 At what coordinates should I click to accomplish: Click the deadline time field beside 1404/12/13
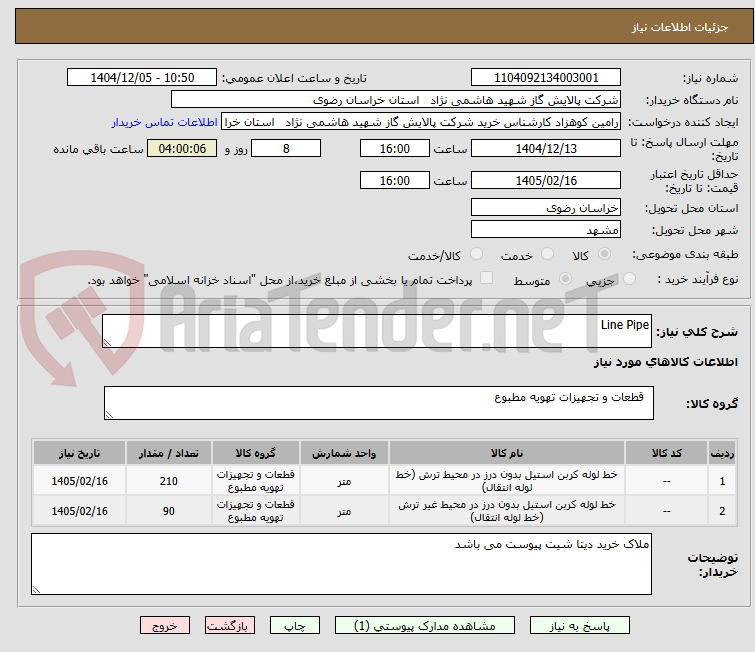coord(395,148)
